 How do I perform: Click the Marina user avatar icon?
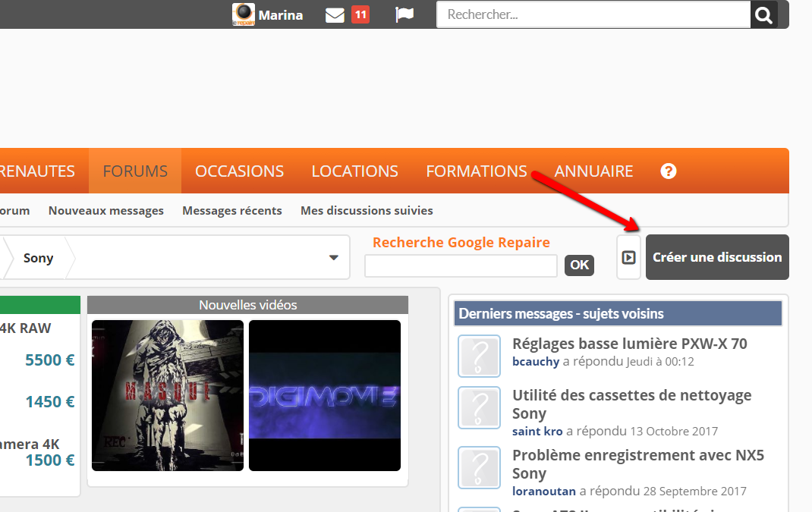[244, 15]
